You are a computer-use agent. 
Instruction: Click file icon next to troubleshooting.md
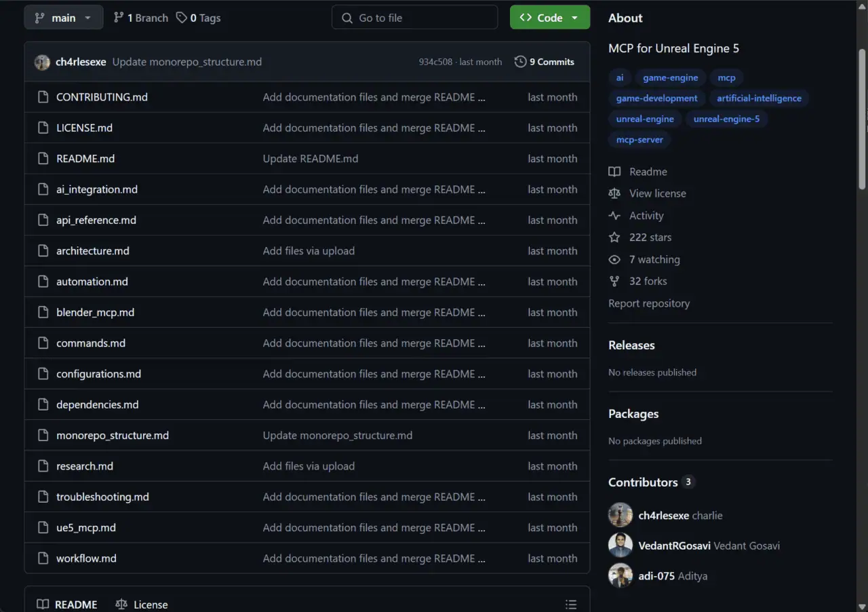click(43, 497)
